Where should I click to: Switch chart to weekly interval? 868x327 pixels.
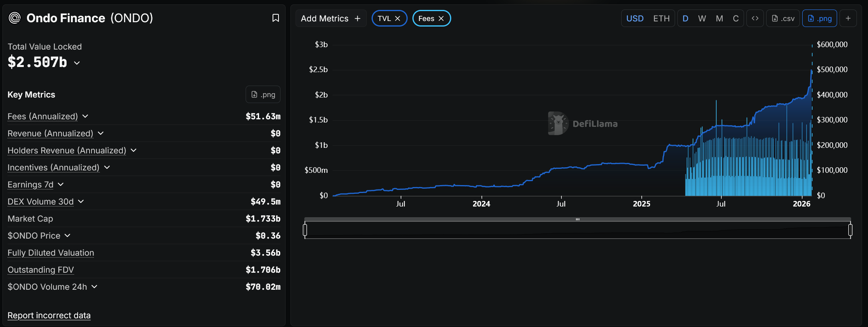pos(702,19)
